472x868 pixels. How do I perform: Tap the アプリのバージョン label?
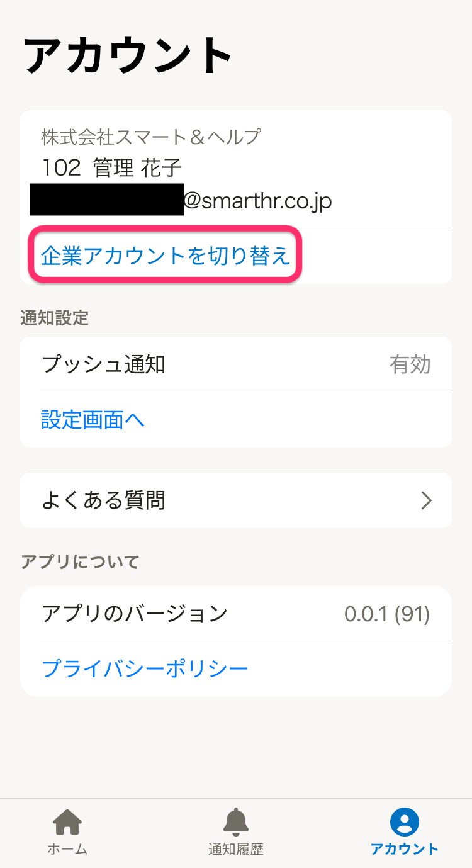(135, 613)
